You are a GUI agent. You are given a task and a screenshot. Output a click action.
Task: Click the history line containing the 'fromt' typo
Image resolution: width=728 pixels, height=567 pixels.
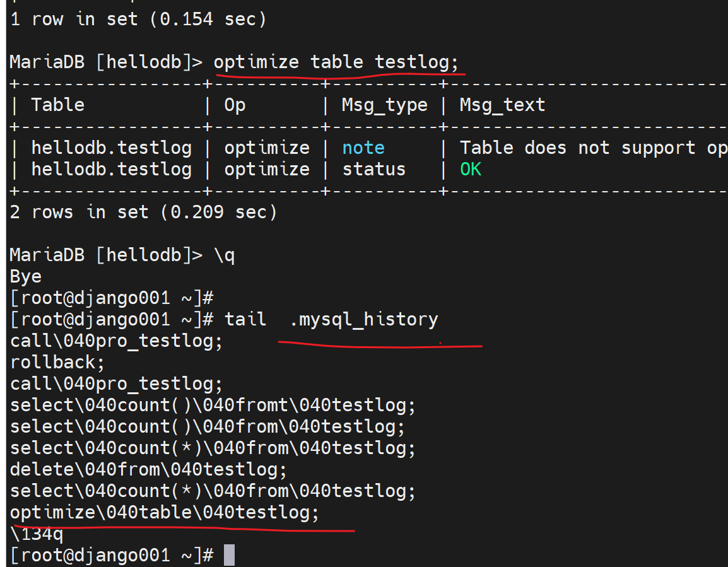(213, 405)
